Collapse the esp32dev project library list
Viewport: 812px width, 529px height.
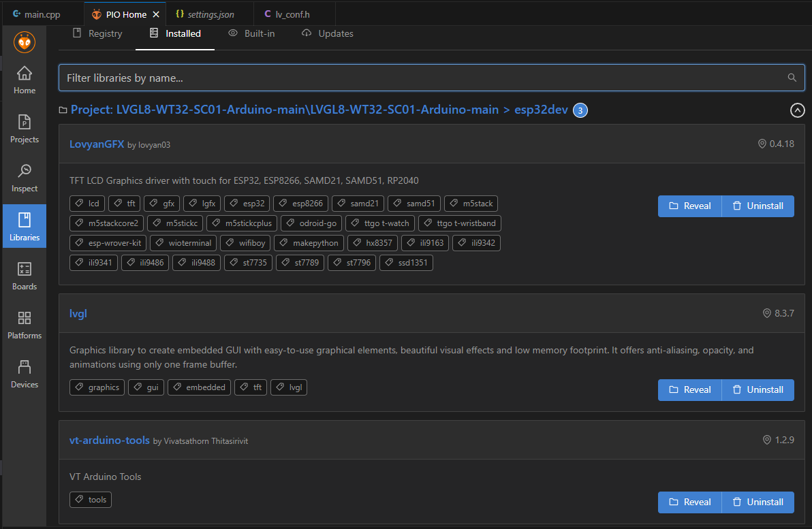point(797,110)
